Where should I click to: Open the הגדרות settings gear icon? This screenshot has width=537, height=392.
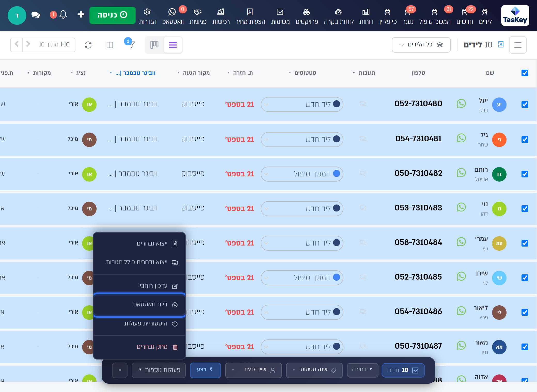click(147, 12)
